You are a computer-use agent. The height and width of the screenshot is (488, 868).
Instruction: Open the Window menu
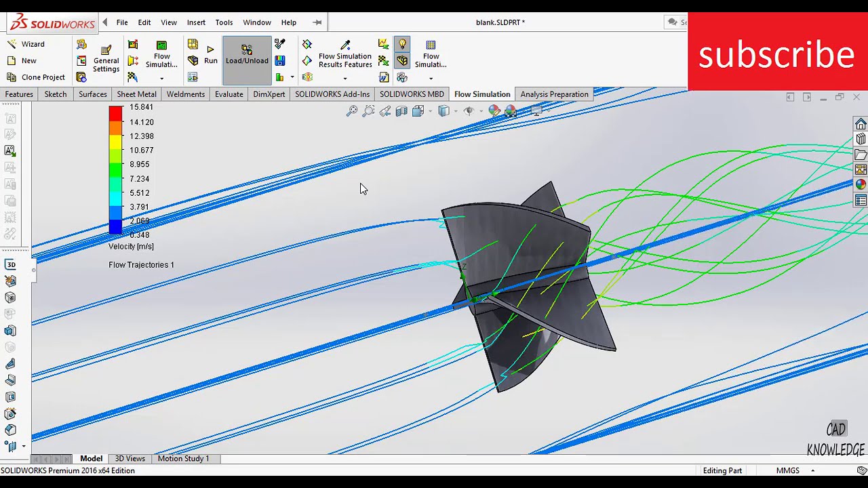[x=257, y=22]
